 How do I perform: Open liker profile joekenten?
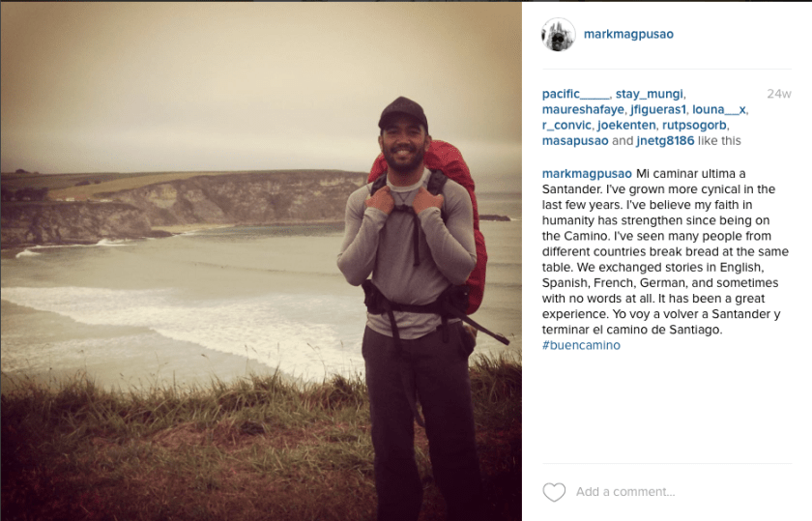click(x=626, y=125)
